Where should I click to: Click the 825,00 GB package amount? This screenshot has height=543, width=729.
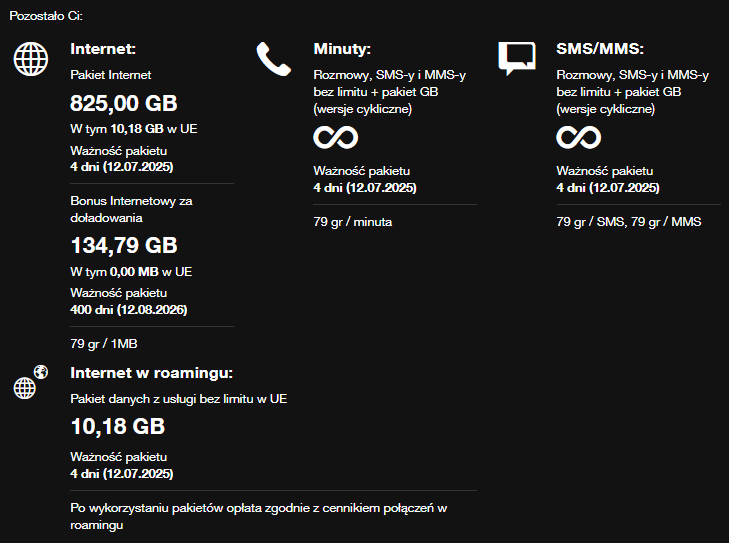(x=122, y=102)
